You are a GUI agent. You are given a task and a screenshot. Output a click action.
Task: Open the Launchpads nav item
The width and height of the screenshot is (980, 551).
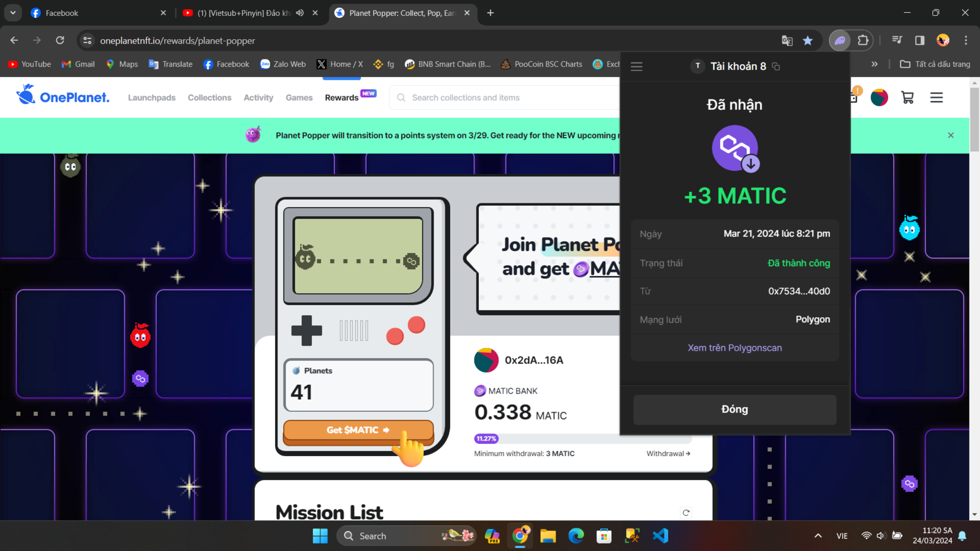click(x=152, y=97)
